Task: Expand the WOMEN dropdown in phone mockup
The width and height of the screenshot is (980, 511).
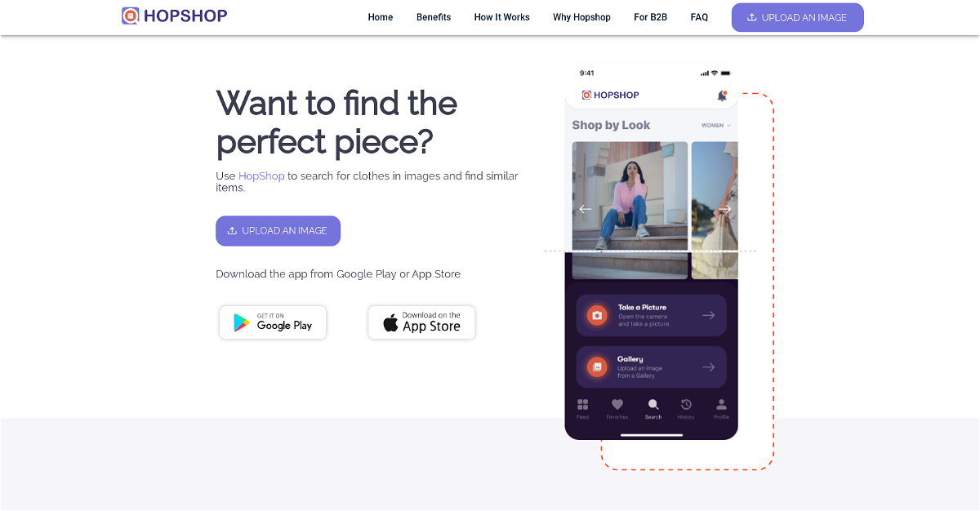Action: pyautogui.click(x=716, y=126)
